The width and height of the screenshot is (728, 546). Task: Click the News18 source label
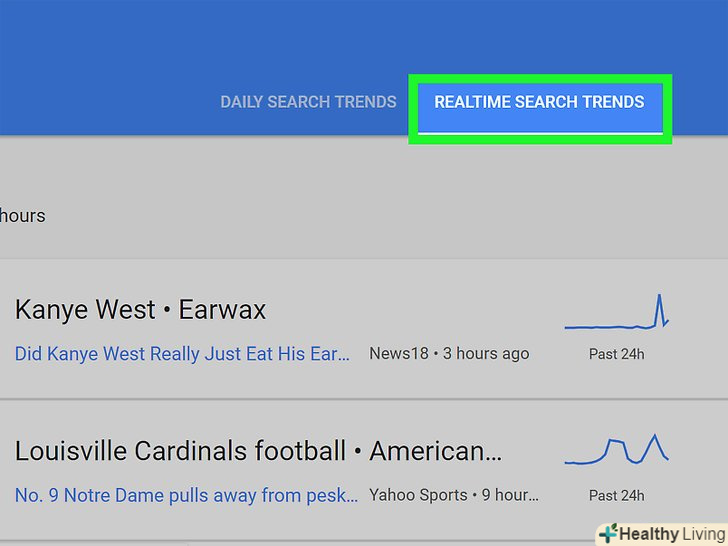399,354
